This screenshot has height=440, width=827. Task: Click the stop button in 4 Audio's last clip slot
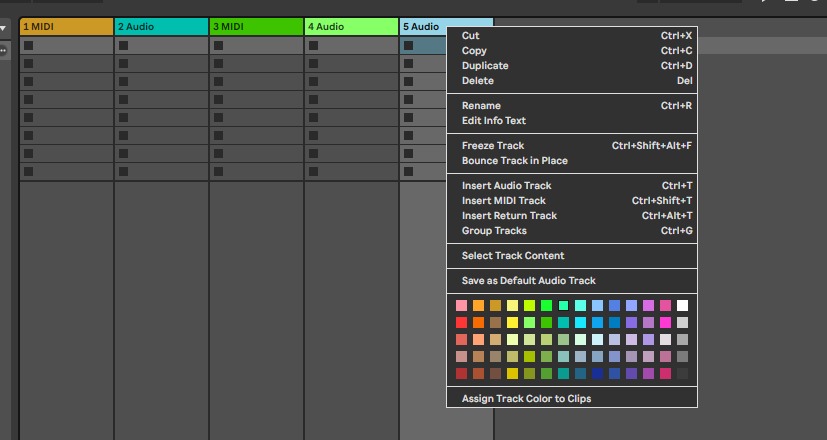313,171
